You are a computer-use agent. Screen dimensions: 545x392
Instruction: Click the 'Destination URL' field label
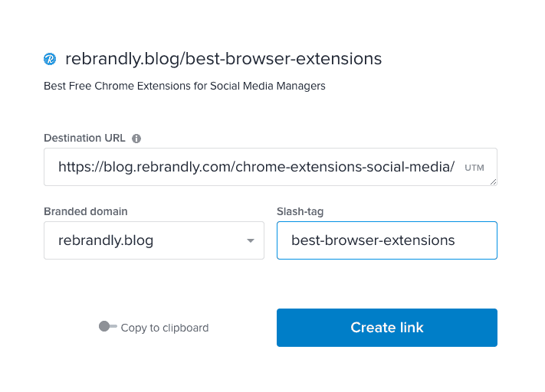point(84,139)
